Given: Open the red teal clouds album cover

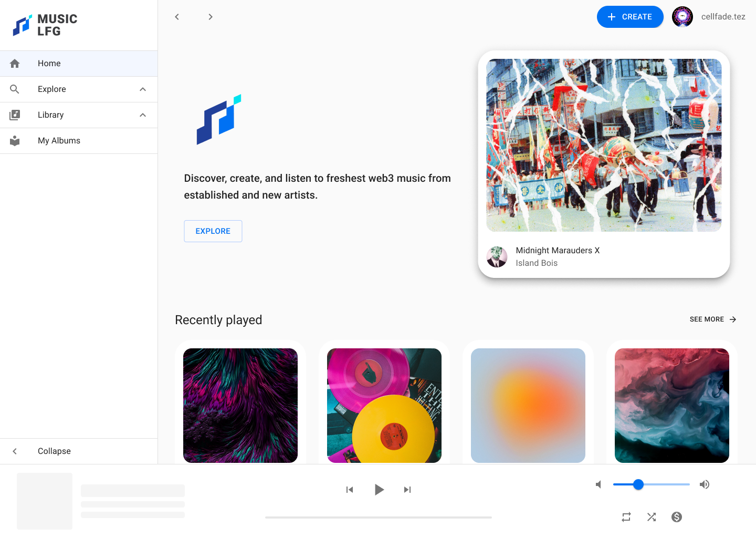Looking at the screenshot, I should [x=672, y=406].
